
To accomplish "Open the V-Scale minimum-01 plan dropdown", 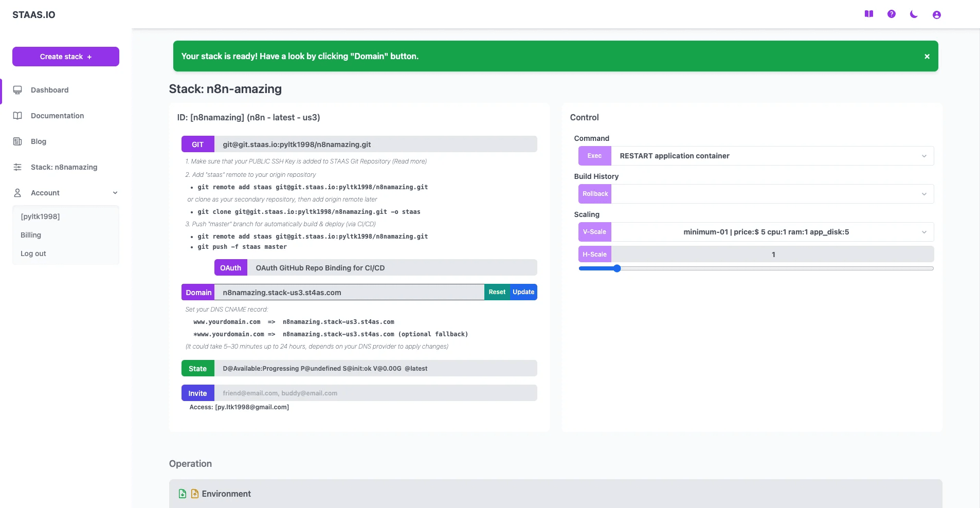I will (773, 232).
